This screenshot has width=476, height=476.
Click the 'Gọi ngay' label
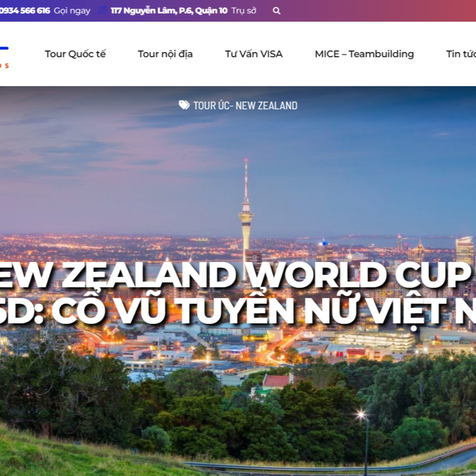coord(72,11)
